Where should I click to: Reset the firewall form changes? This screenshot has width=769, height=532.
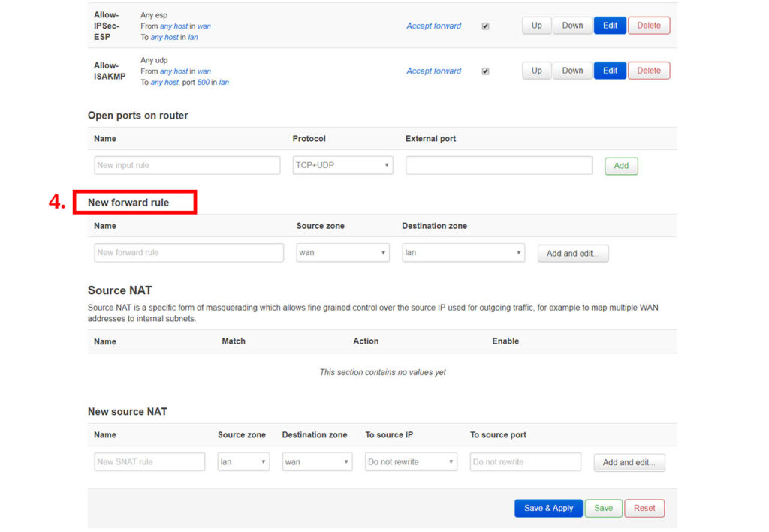point(644,508)
